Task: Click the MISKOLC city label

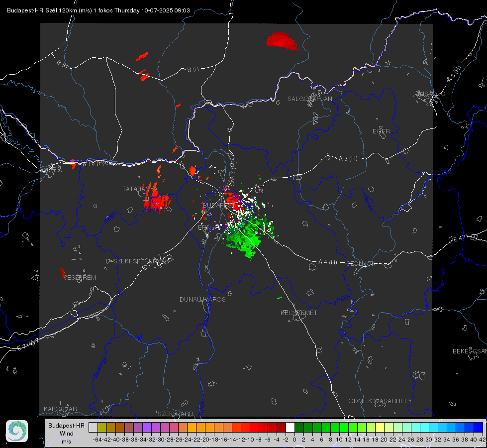Action: pyautogui.click(x=431, y=94)
